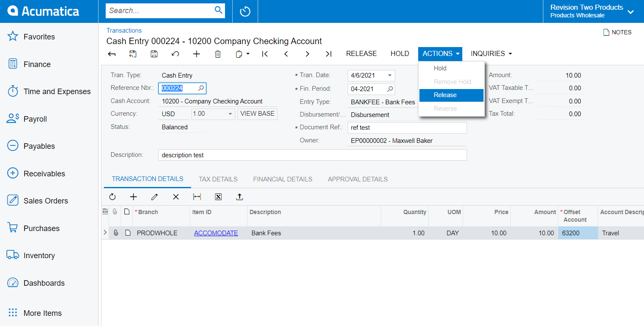644x326 pixels.
Task: Click the note icon on PRODWHOLE row
Action: point(127,233)
